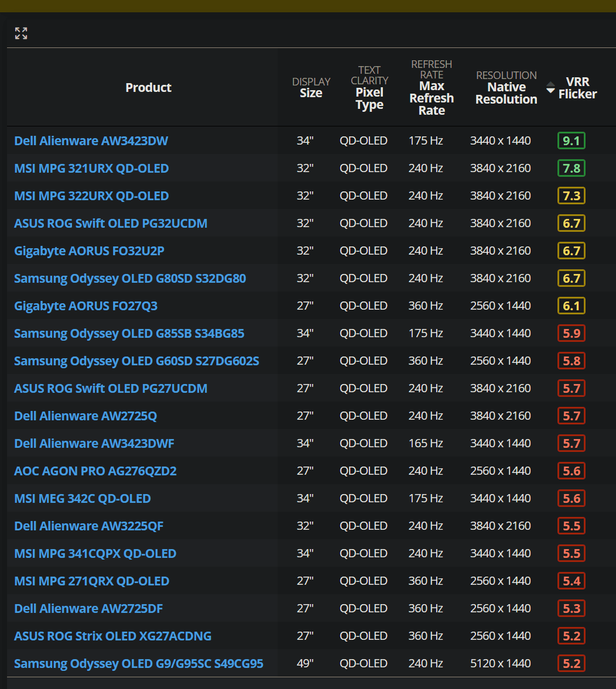The width and height of the screenshot is (616, 689).
Task: Click 240 Hz for Samsung G9/G95SC
Action: point(426,663)
